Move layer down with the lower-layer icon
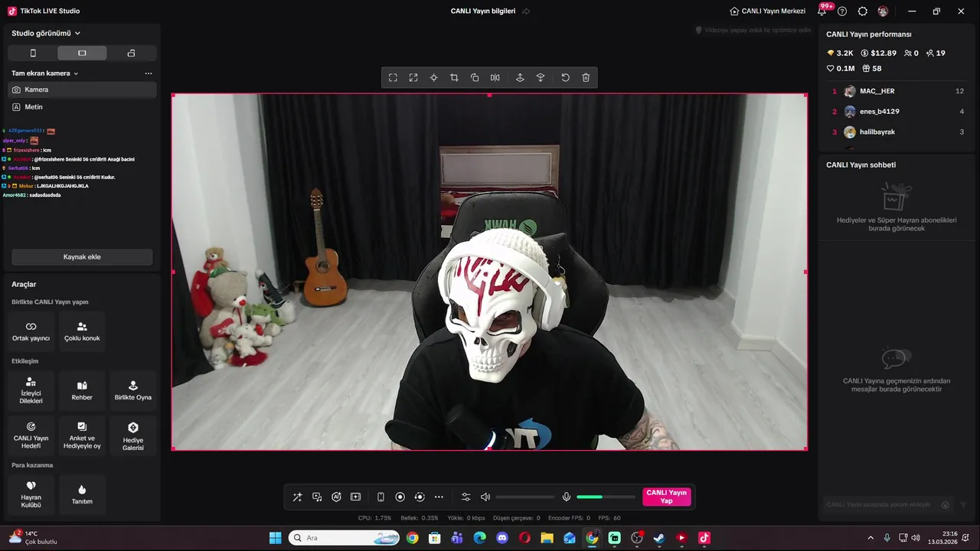Screen dimensions: 980x551 click(541, 77)
